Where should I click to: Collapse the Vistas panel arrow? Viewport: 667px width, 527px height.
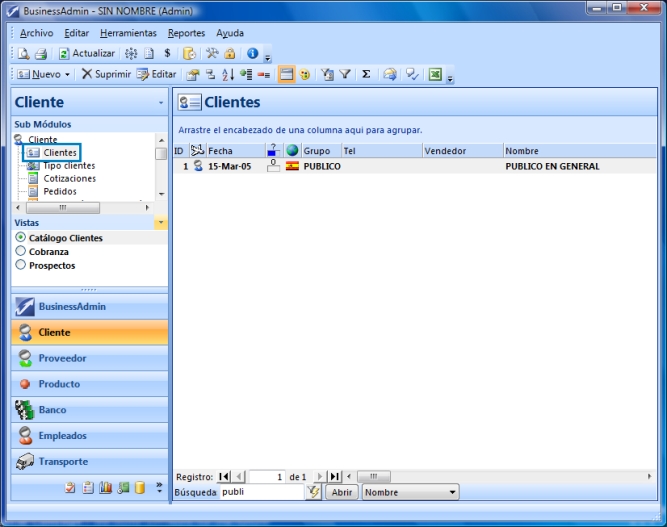coord(161,223)
